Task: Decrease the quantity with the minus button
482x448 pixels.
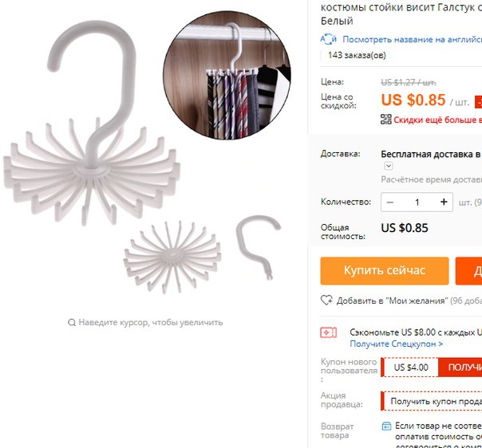Action: (390, 202)
